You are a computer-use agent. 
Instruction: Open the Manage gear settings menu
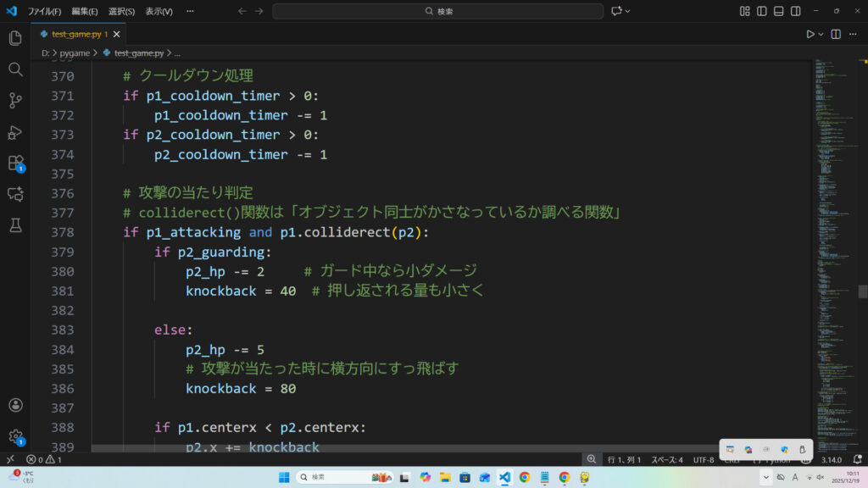point(15,436)
